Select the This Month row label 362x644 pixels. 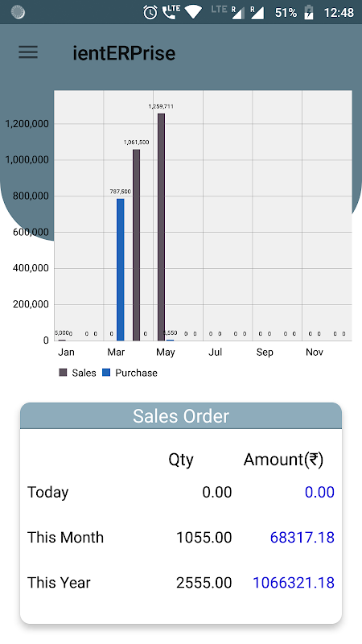pos(65,537)
